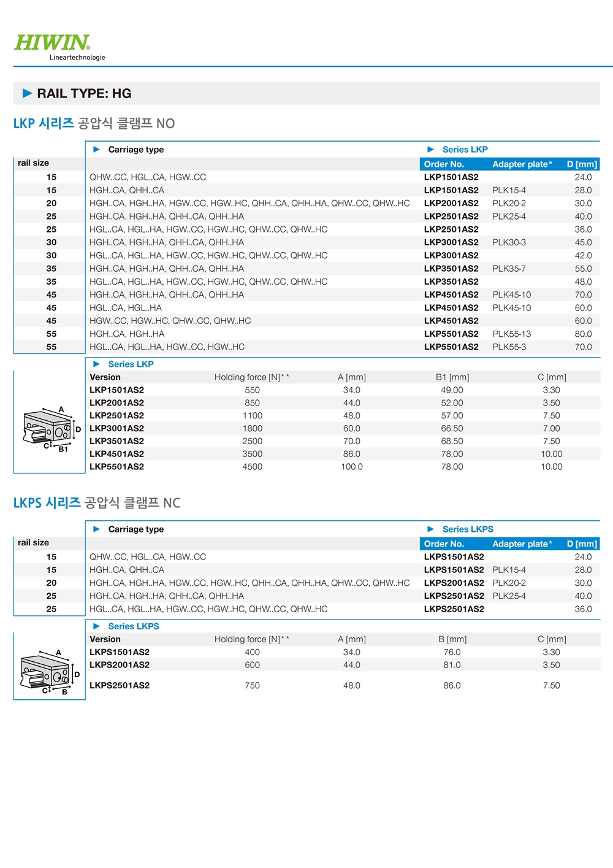Viewport: 613px width, 868px height.
Task: Click the 'B [mm]' column header
Action: point(452,639)
